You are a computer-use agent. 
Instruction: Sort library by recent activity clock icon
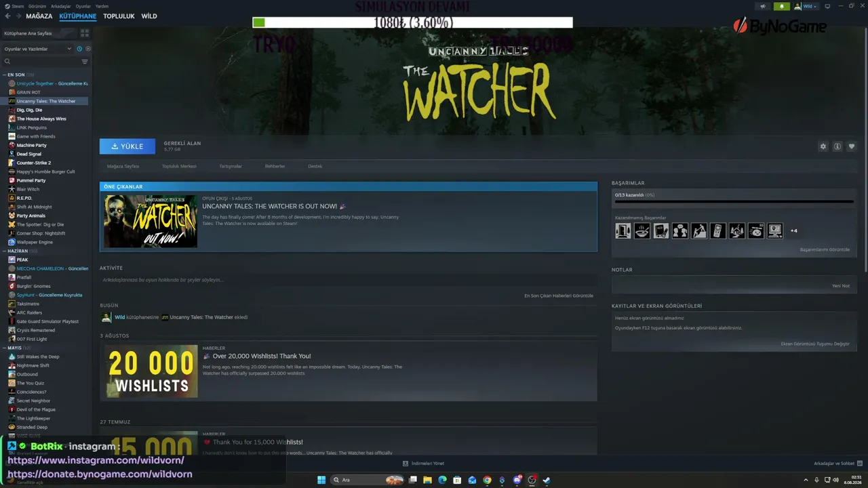pos(79,49)
